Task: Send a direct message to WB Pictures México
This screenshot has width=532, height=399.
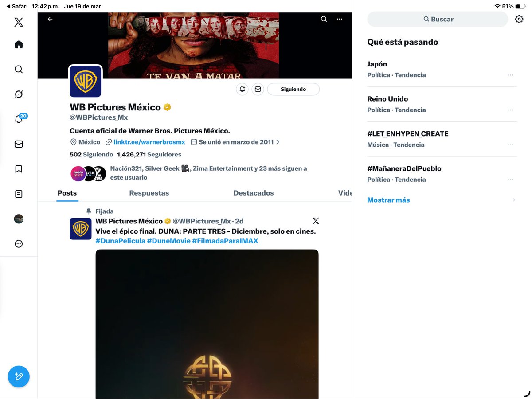Action: (258, 89)
